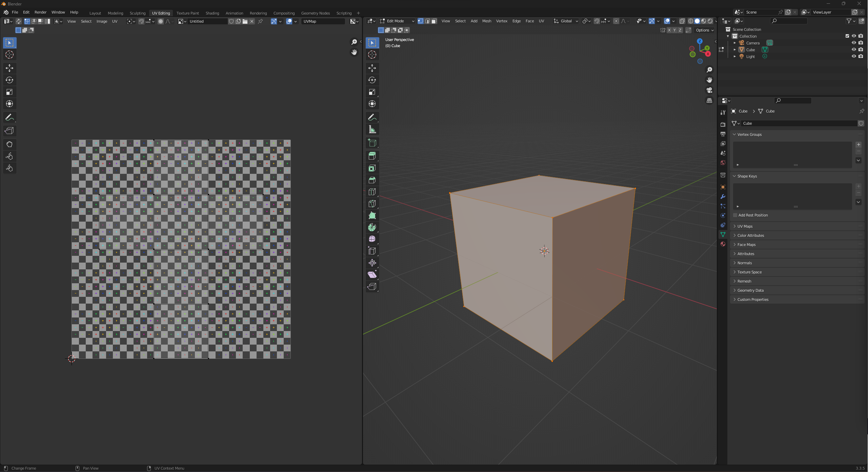Open the Global transform orientation dropdown
868x472 pixels.
click(566, 21)
